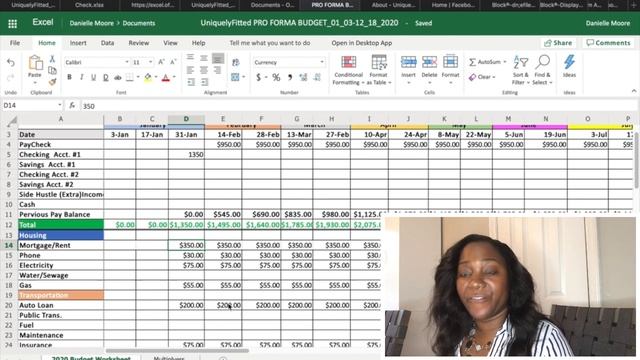Viewport: 640px width, 360px height.
Task: Toggle bottom vertical alignment
Action: [x=218, y=58]
